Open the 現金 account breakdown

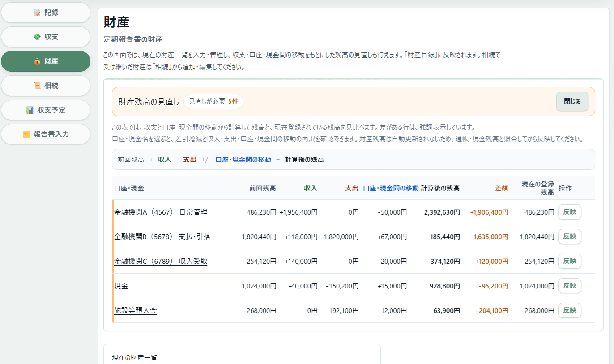pos(121,286)
